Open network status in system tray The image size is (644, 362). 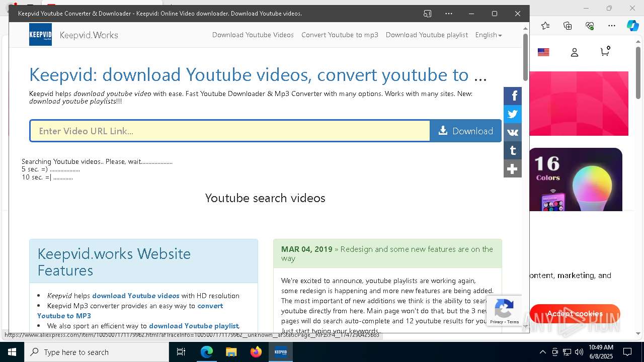[567, 352]
